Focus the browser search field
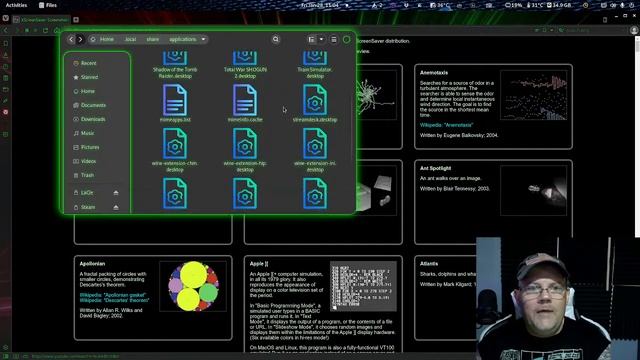The height and width of the screenshot is (360, 640). point(592,31)
